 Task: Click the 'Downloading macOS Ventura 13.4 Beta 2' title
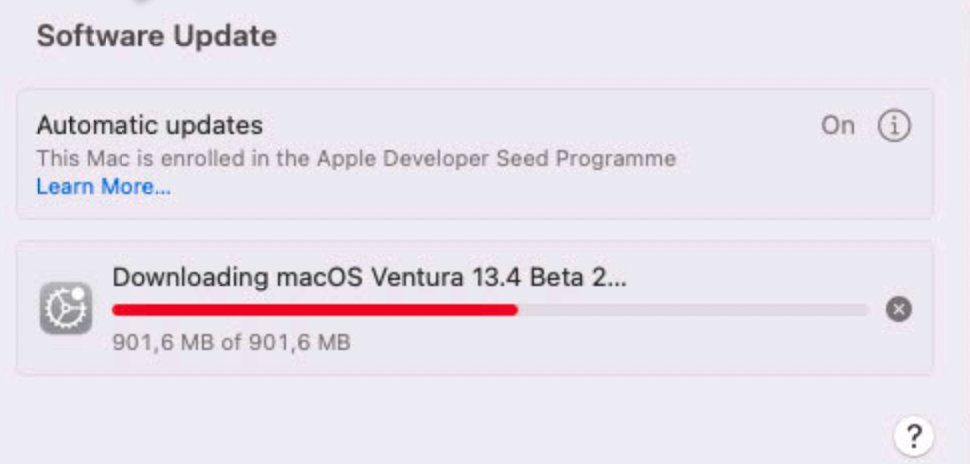point(369,278)
